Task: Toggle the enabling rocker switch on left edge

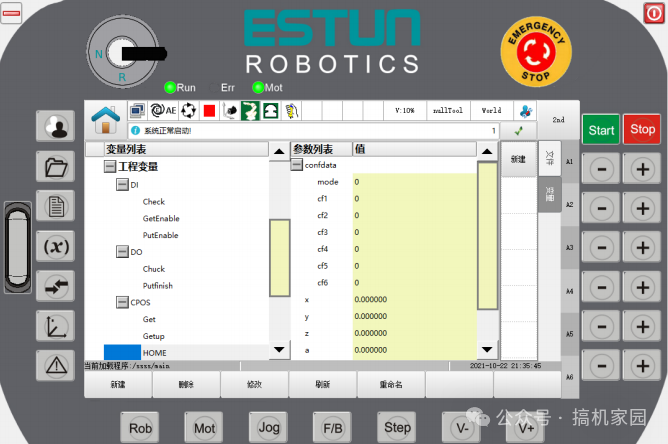Action: 18,248
